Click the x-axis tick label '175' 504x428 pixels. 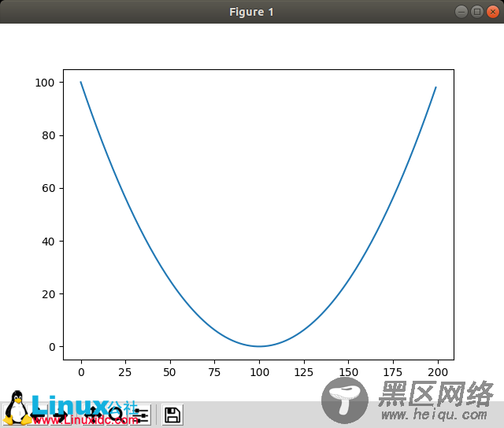coord(393,372)
